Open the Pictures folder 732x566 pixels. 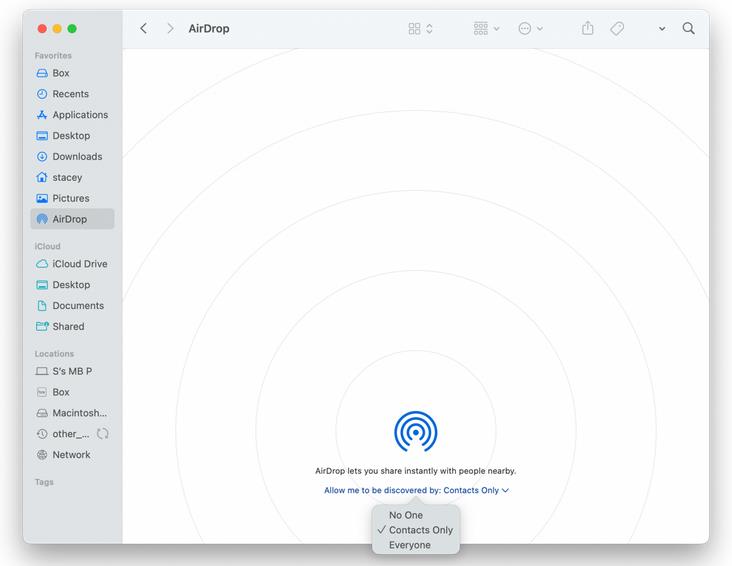point(72,198)
